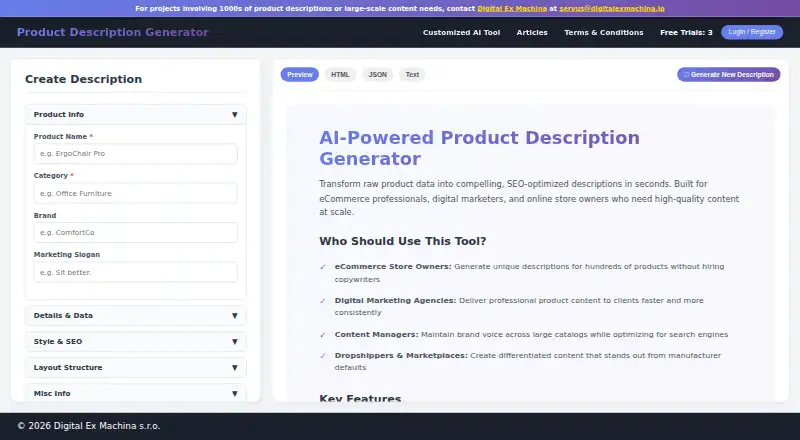
Task: Go to the Articles page
Action: coord(532,32)
